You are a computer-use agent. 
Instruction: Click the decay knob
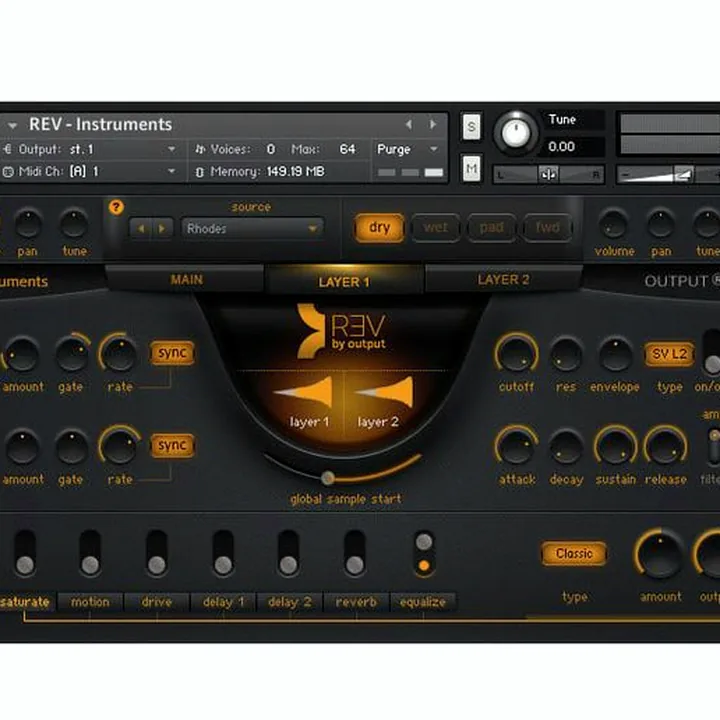pos(566,446)
